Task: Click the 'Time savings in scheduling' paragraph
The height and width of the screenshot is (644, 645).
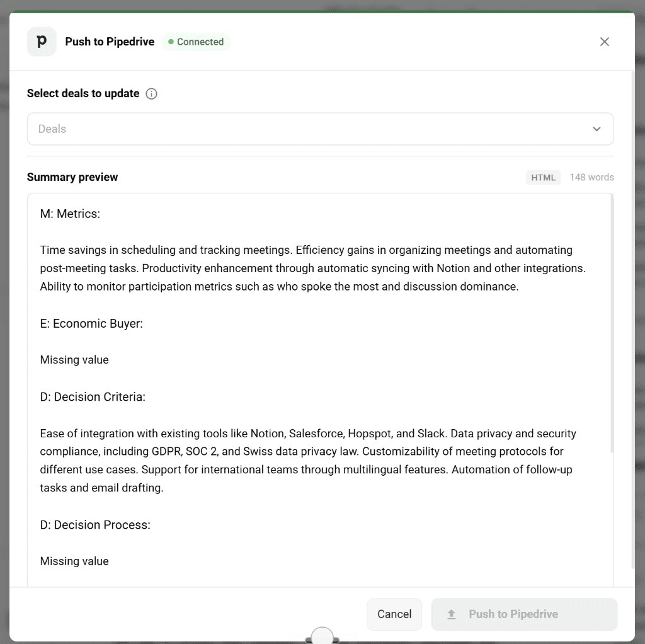Action: [x=312, y=268]
